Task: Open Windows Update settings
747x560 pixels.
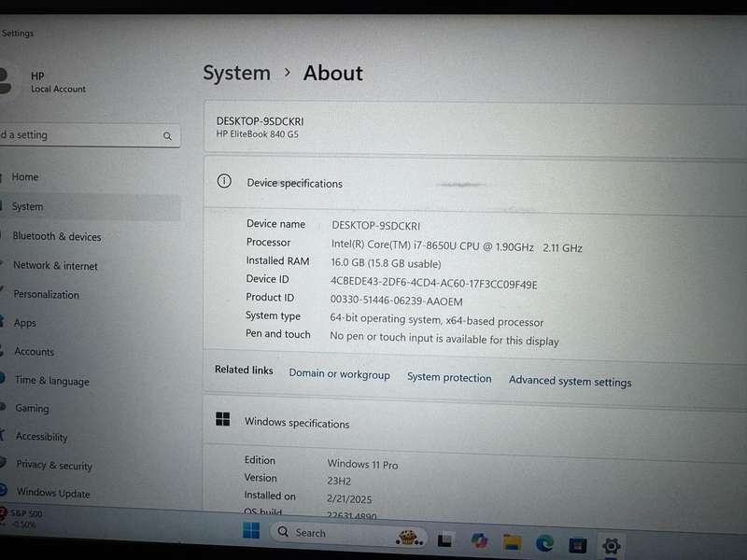Action: tap(53, 493)
